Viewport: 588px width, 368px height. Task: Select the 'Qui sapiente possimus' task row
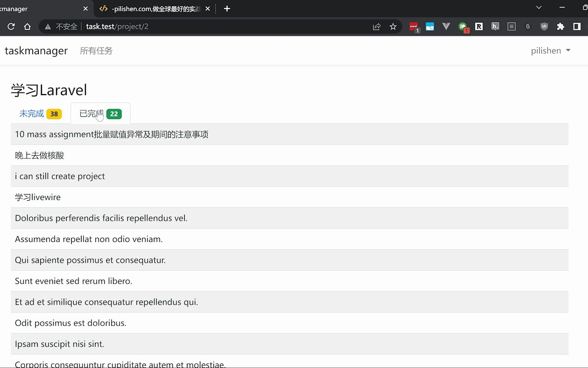(x=290, y=260)
